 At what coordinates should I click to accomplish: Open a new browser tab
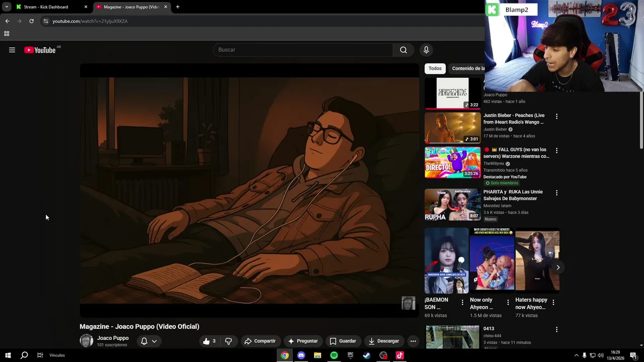coord(178,7)
